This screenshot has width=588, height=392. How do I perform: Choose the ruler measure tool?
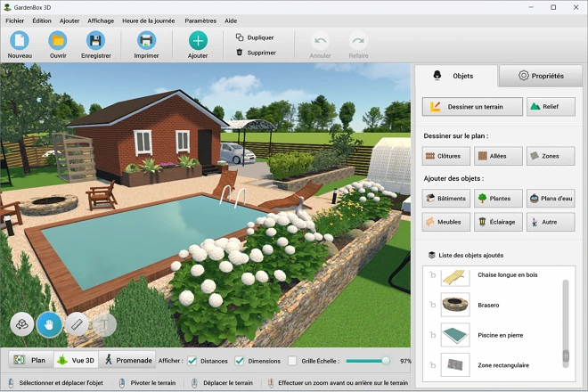pyautogui.click(x=77, y=324)
